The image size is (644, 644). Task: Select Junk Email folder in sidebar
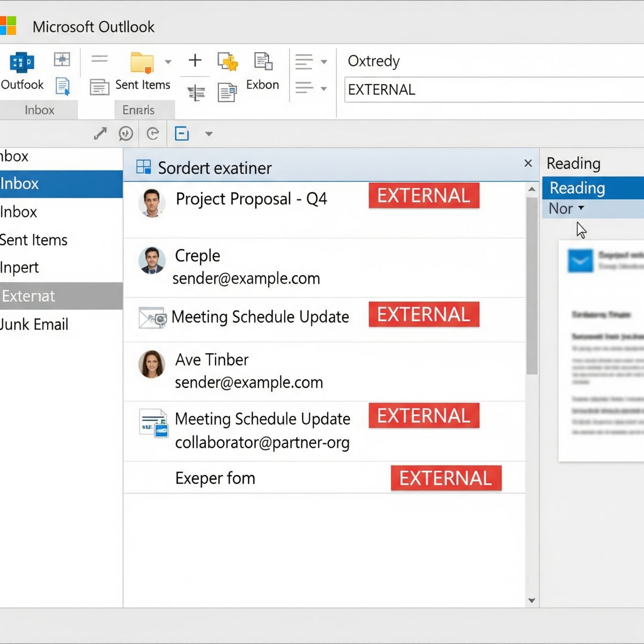[34, 324]
